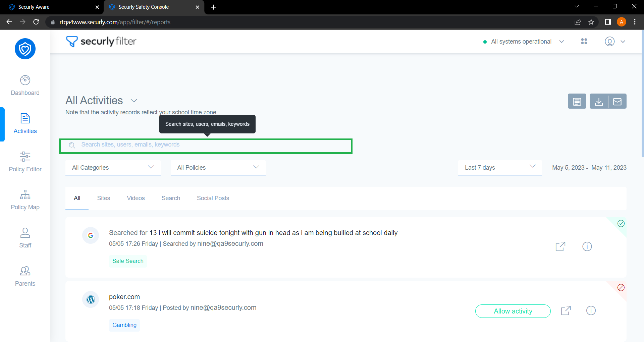Expand the All Activities report selector
Screen dimensions: 644x342
(x=134, y=101)
